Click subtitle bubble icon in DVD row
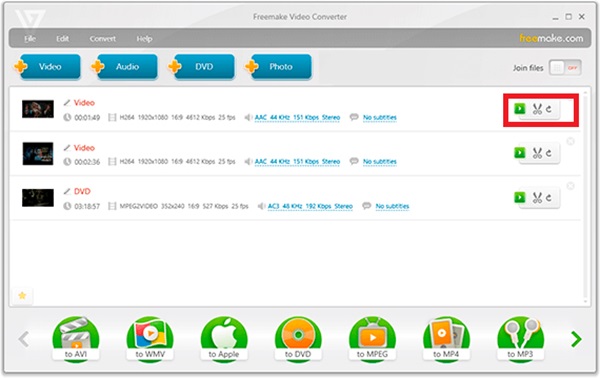The width and height of the screenshot is (600, 378). click(x=367, y=206)
